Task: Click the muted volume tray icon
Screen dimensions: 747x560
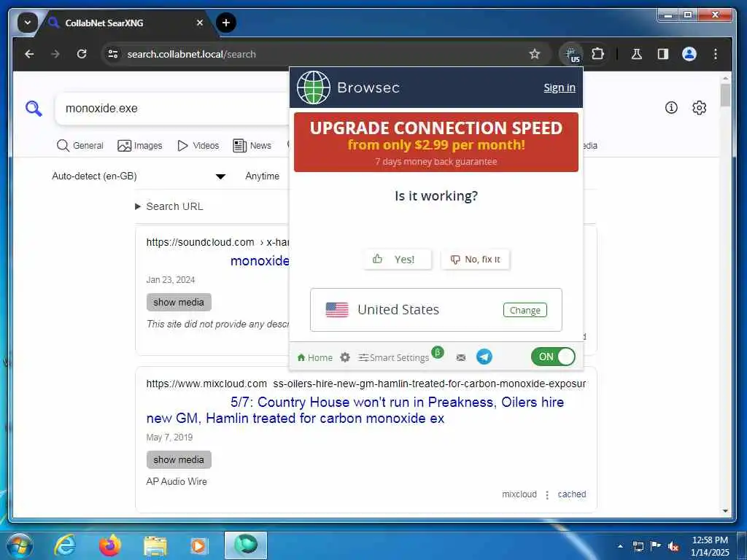Action: 673,546
